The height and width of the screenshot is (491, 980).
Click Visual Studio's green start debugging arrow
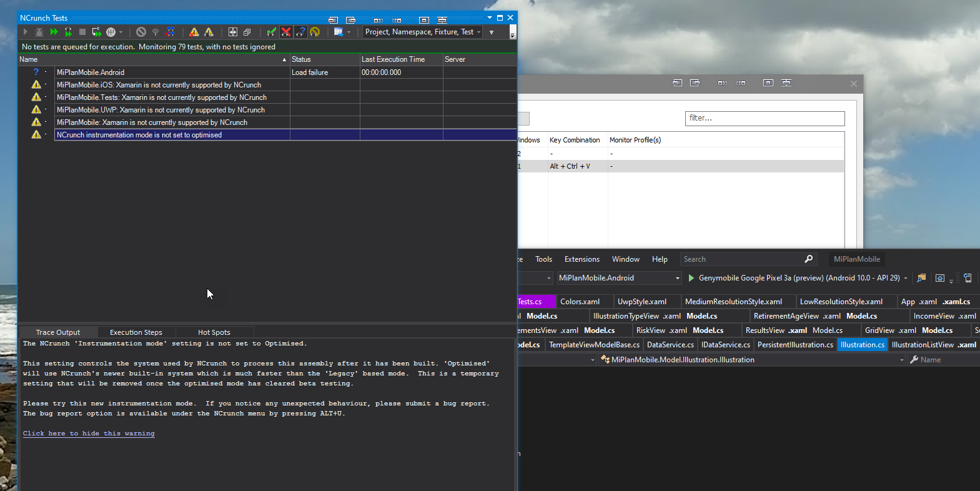click(x=691, y=278)
